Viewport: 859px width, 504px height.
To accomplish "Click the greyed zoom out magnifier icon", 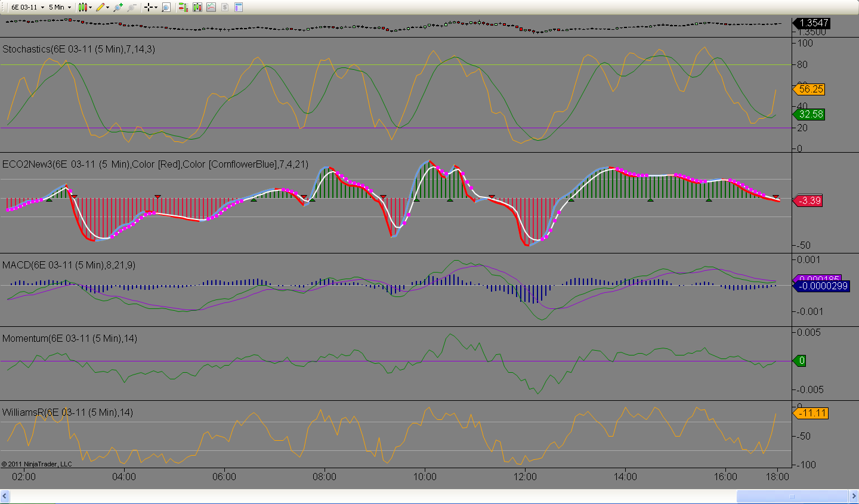I will (x=132, y=7).
